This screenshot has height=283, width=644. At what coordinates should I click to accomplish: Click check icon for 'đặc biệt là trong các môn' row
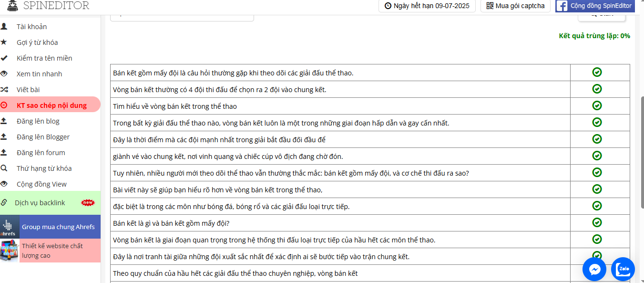pos(597,206)
